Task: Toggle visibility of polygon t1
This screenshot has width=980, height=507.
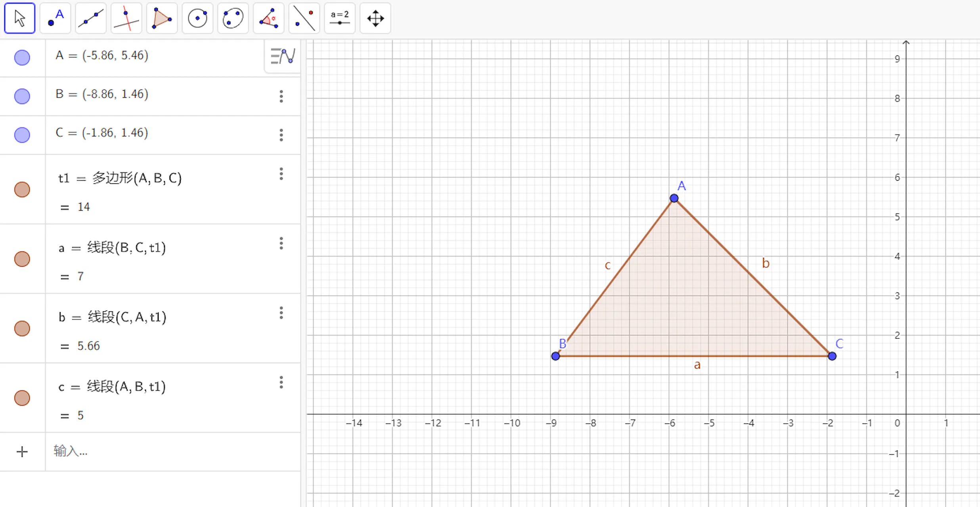Action: (22, 189)
